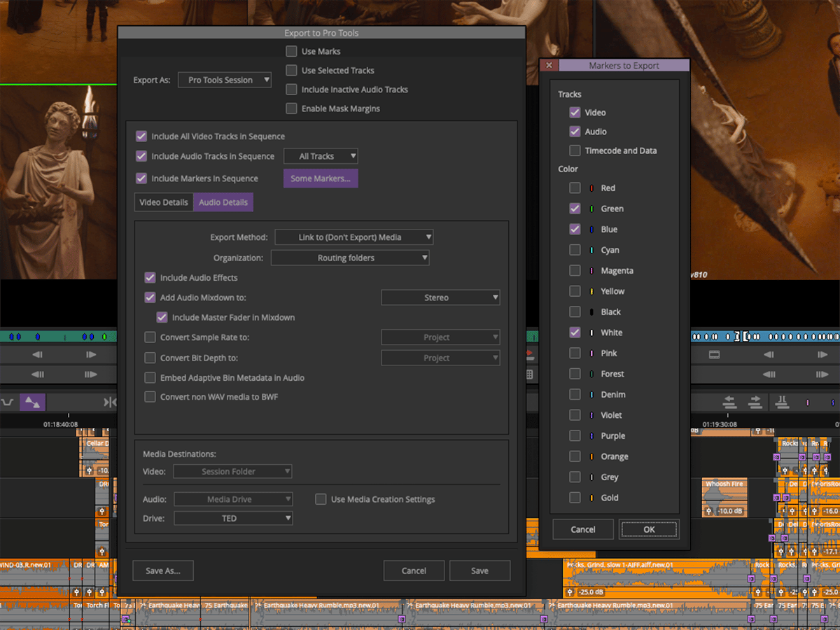Enable Convert Bit Depth to checkbox
The width and height of the screenshot is (840, 630).
coord(150,358)
